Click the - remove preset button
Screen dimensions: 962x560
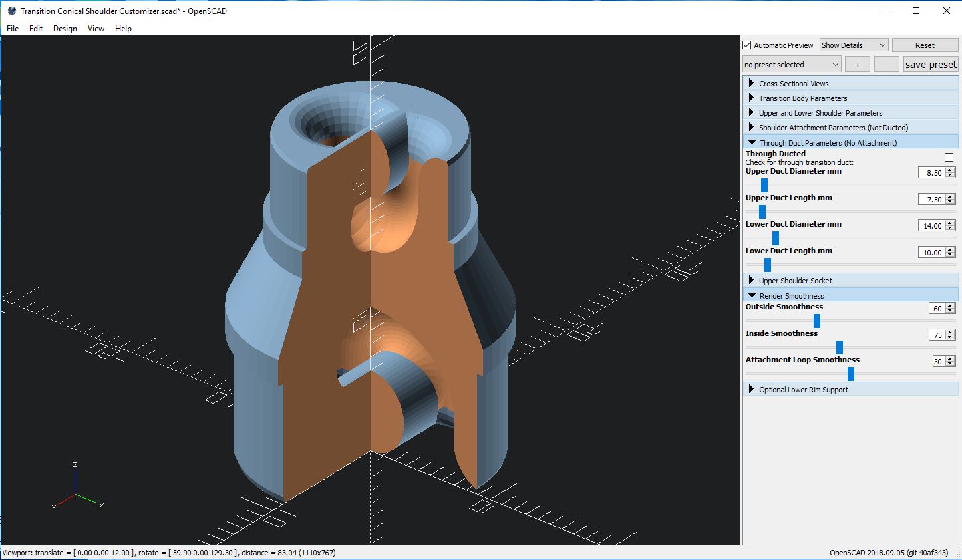[886, 65]
